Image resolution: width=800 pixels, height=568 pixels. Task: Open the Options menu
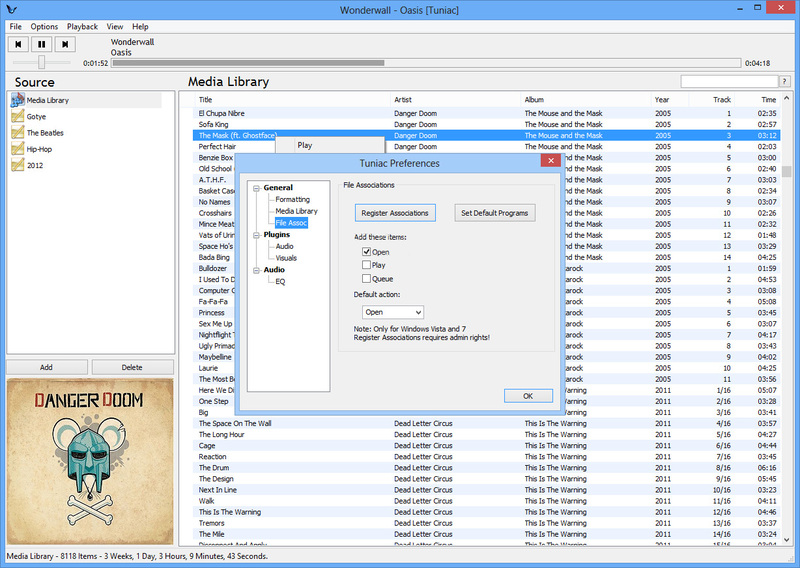click(44, 27)
